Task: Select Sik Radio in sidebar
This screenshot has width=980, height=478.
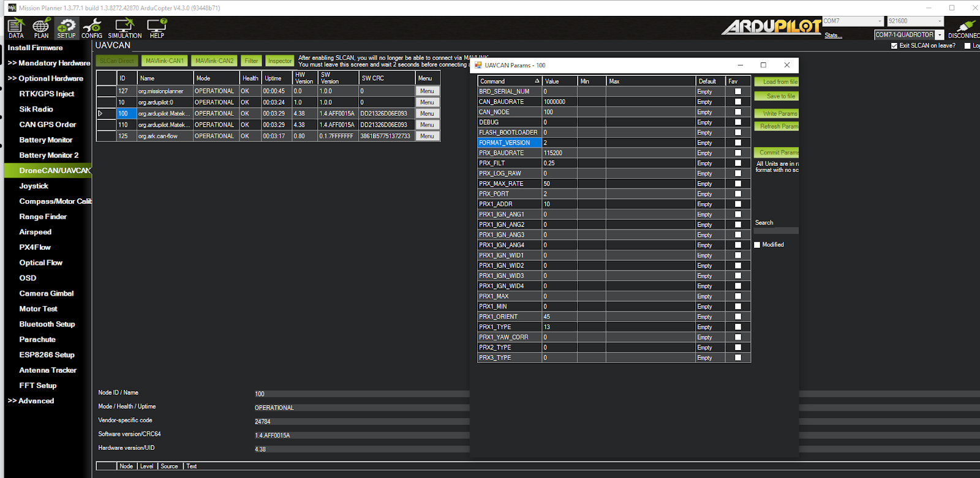Action: [x=36, y=109]
